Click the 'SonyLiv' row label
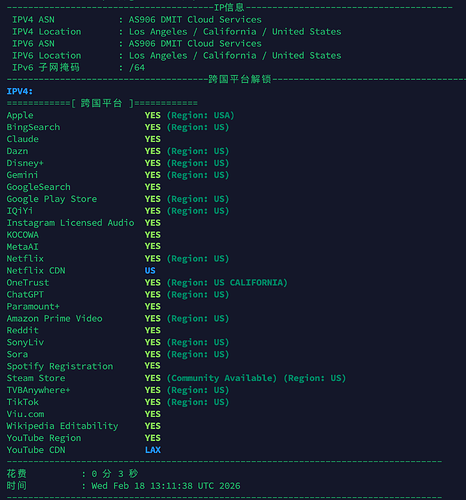 25,342
